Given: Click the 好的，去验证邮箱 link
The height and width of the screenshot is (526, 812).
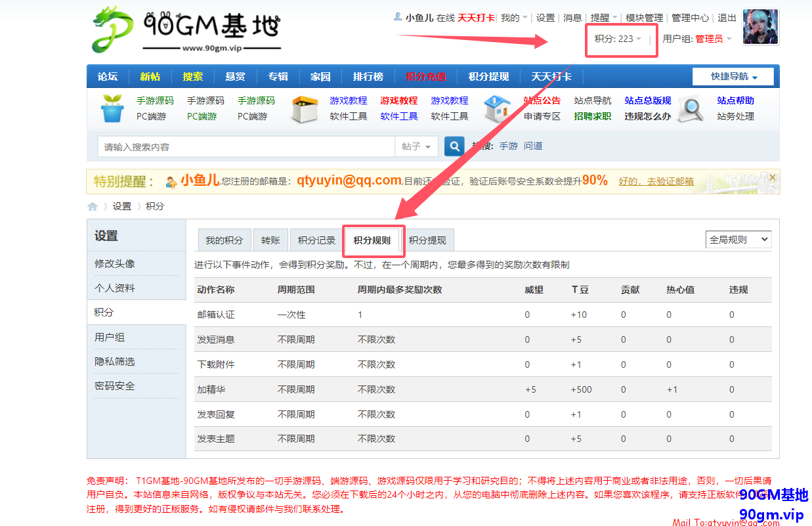Looking at the screenshot, I should point(656,181).
